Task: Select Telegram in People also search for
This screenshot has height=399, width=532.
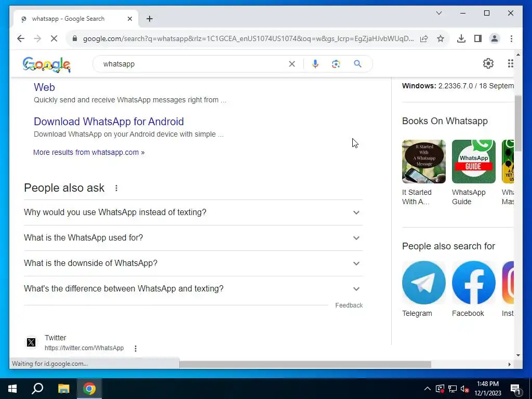Action: point(424,283)
